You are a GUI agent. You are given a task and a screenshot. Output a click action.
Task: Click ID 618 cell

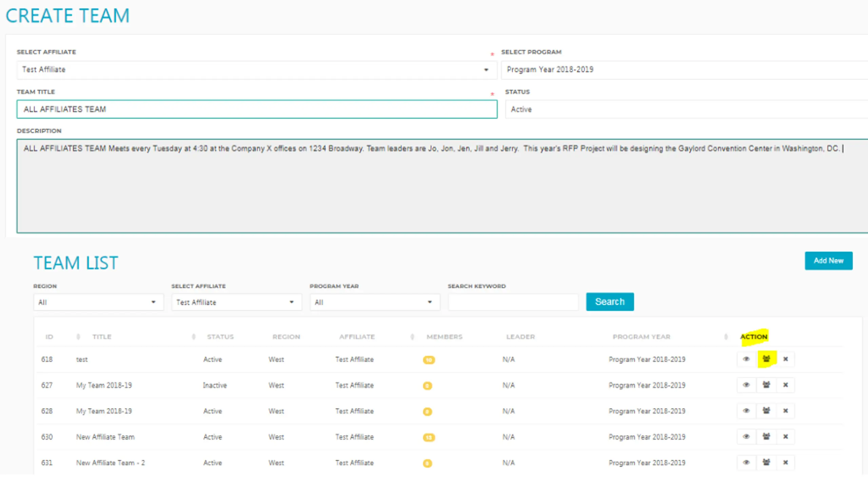tap(47, 359)
